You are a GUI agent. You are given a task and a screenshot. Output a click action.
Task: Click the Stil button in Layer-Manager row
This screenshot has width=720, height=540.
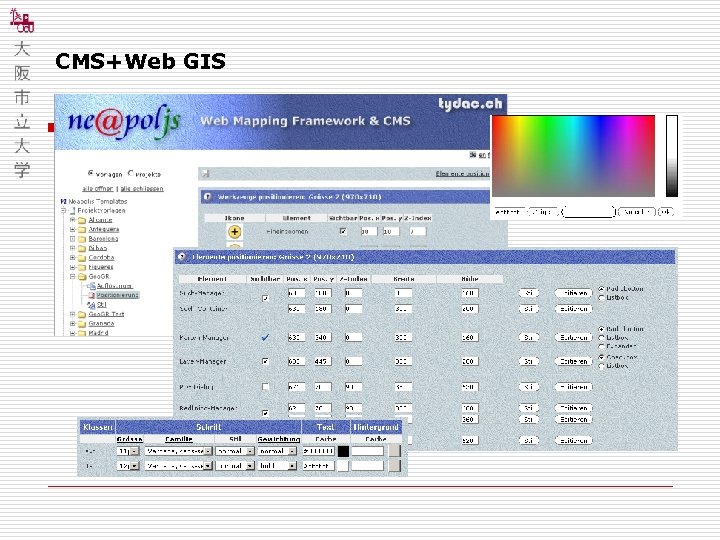[x=529, y=361]
